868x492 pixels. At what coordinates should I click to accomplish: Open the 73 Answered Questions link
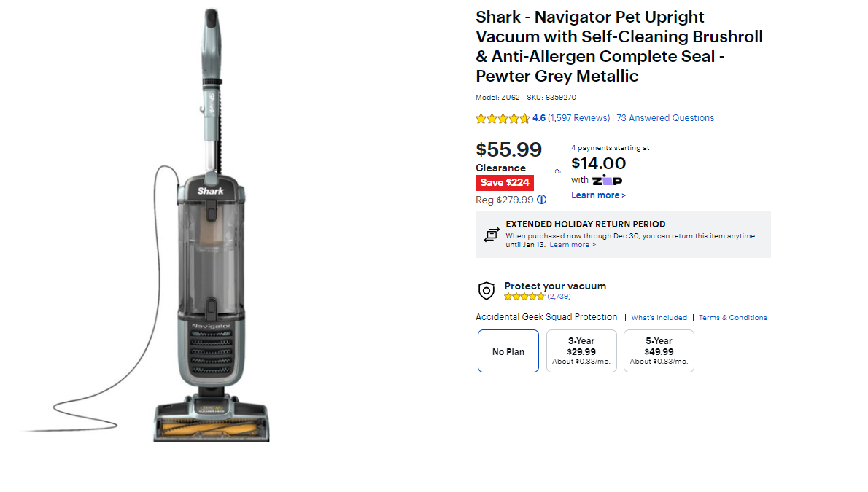pos(665,117)
